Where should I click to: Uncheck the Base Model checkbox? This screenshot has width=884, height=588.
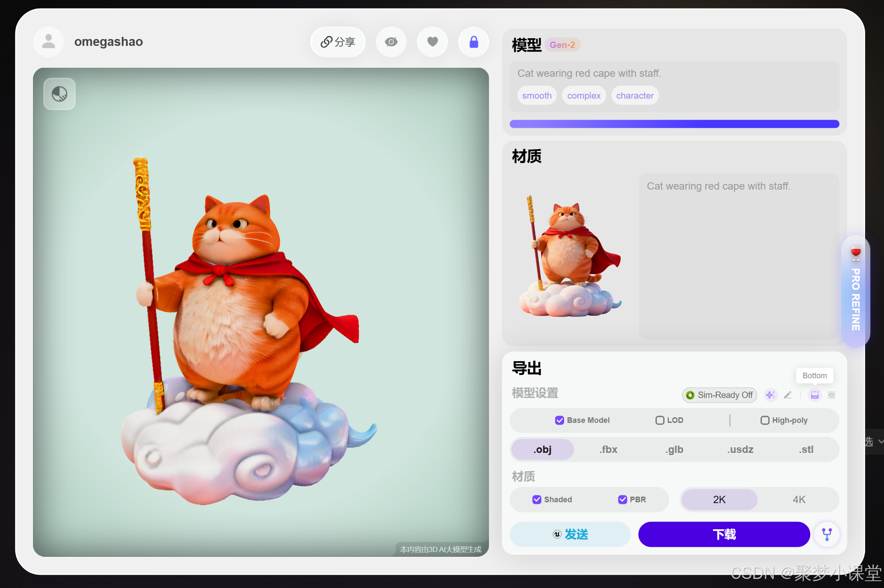[559, 420]
